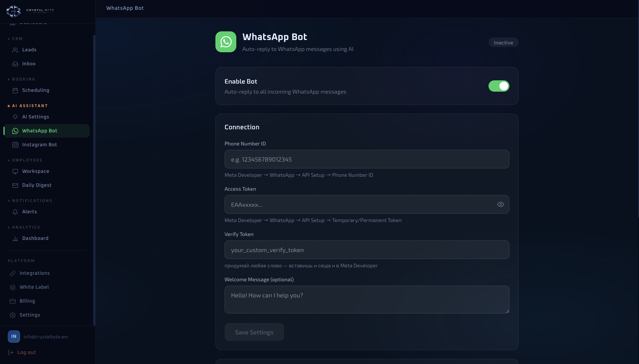Viewport: 639px width, 364px height.
Task: Go to Billing
Action: [x=47, y=301]
